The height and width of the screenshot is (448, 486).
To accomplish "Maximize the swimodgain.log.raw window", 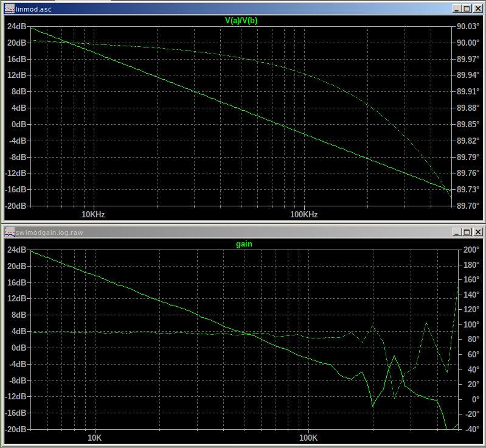I will click(x=467, y=232).
